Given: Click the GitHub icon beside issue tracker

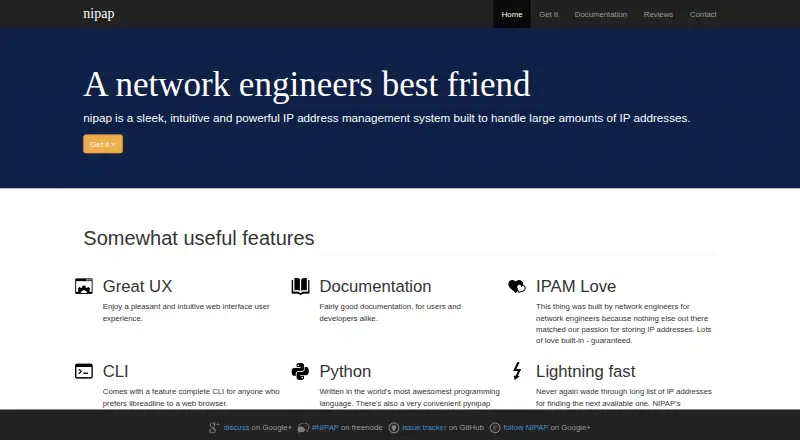Looking at the screenshot, I should point(393,428).
